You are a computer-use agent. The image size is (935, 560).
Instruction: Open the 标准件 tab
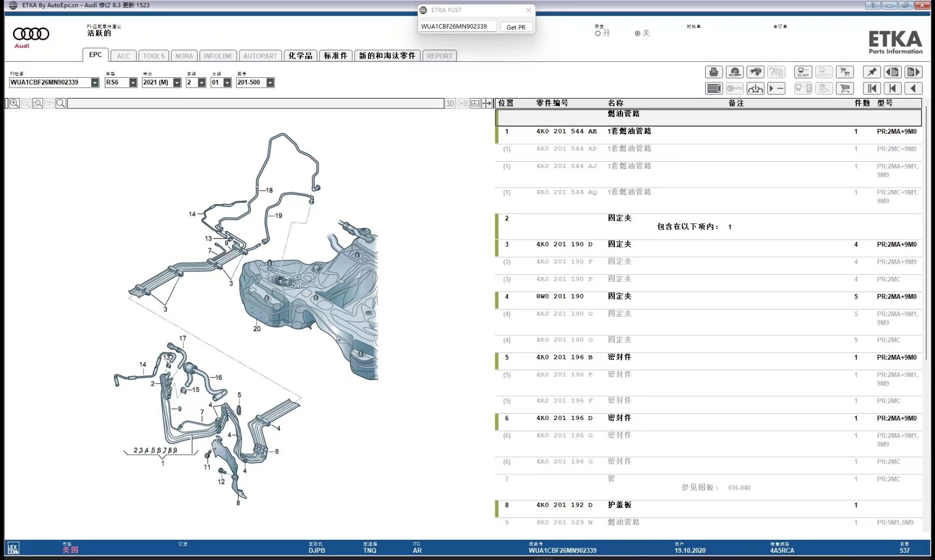[x=336, y=56]
